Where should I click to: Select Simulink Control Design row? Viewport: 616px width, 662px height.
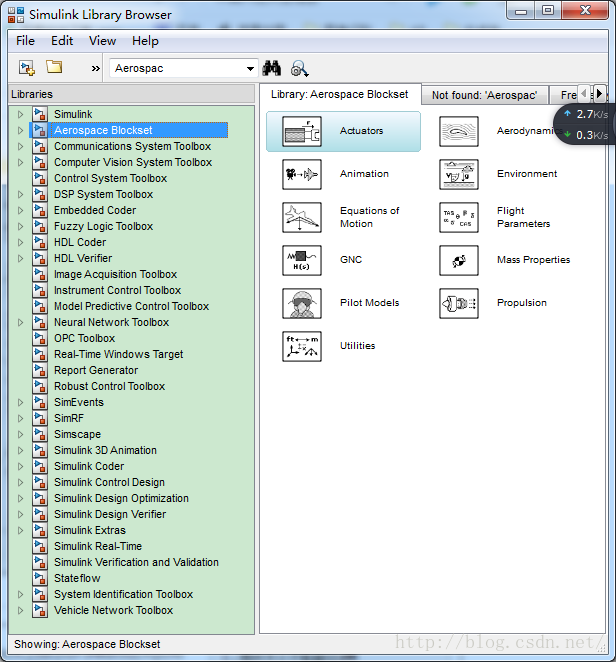tap(109, 482)
